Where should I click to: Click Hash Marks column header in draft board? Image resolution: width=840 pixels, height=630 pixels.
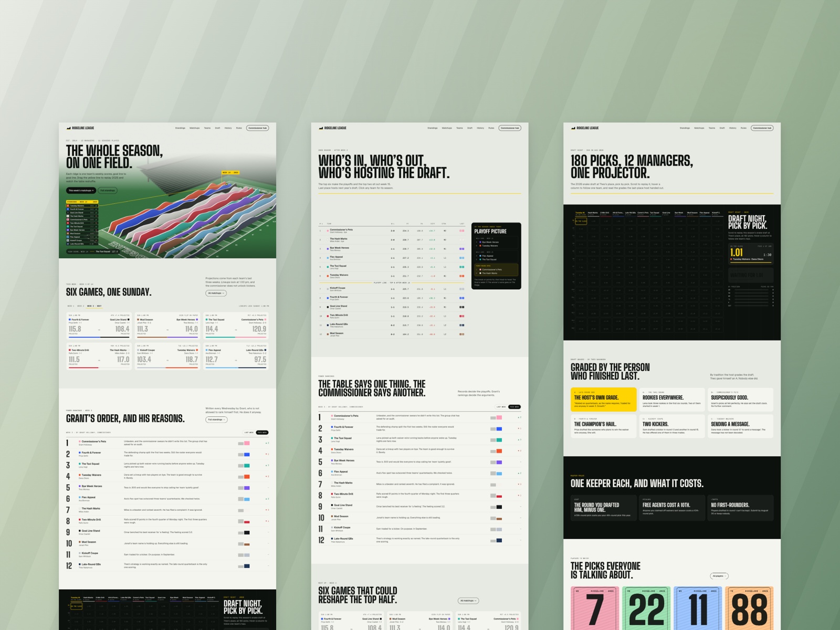[593, 213]
